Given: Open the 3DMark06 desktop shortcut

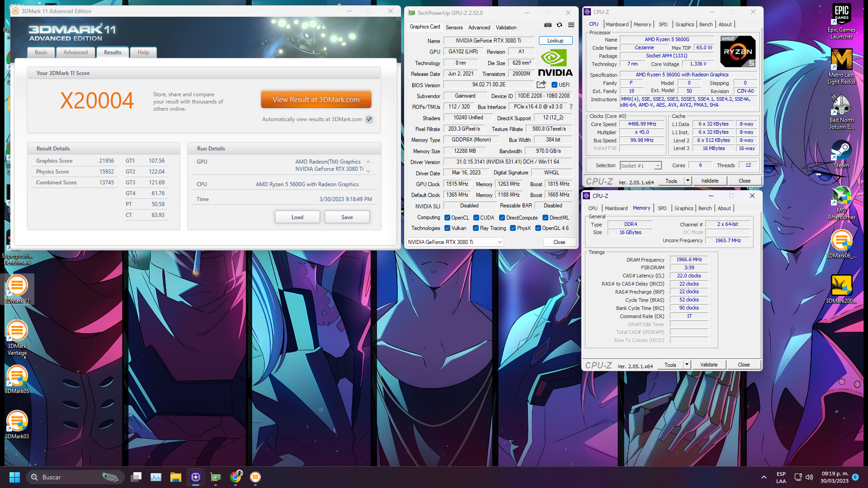Looking at the screenshot, I should click(841, 244).
